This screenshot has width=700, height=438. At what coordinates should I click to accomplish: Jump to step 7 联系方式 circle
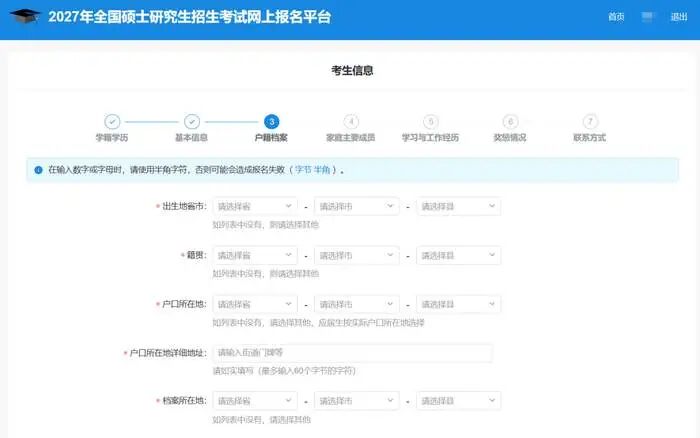(x=590, y=121)
